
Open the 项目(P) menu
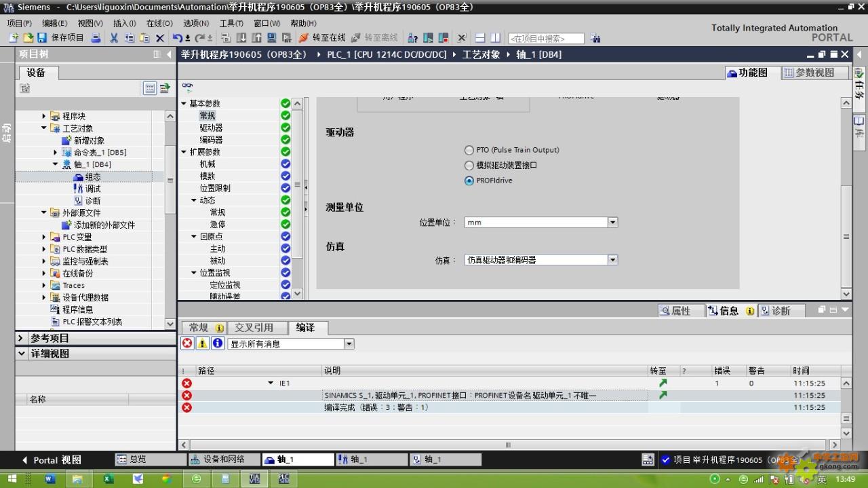coord(20,23)
